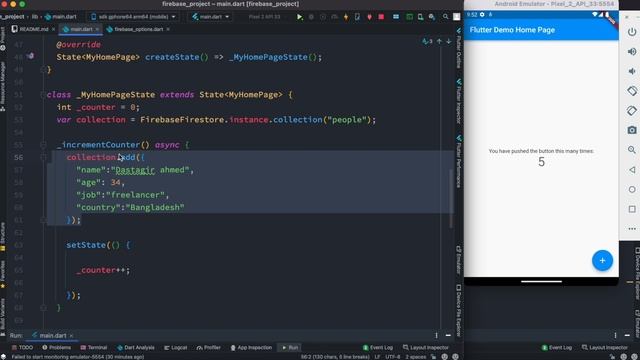The width and height of the screenshot is (640, 360).
Task: Click the editor vertical scrollbar thumb
Action: [451, 198]
